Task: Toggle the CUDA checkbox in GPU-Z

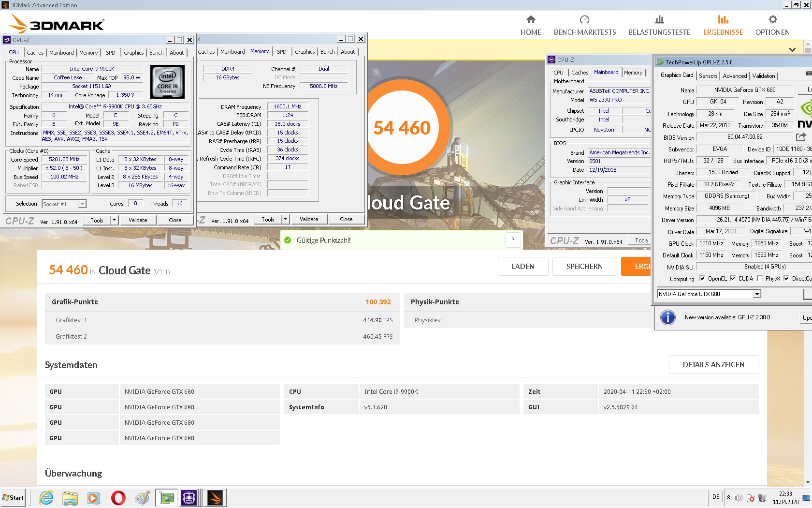Action: point(733,278)
